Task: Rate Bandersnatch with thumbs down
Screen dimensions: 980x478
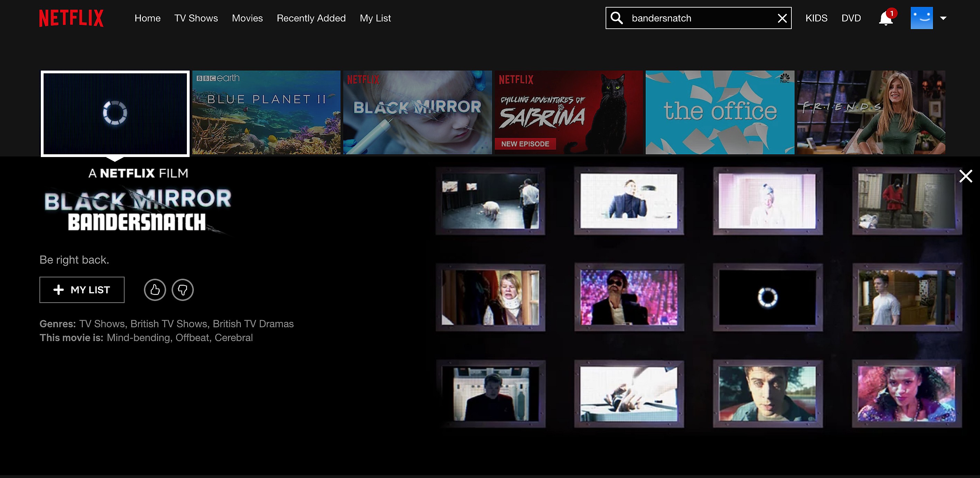Action: point(183,290)
